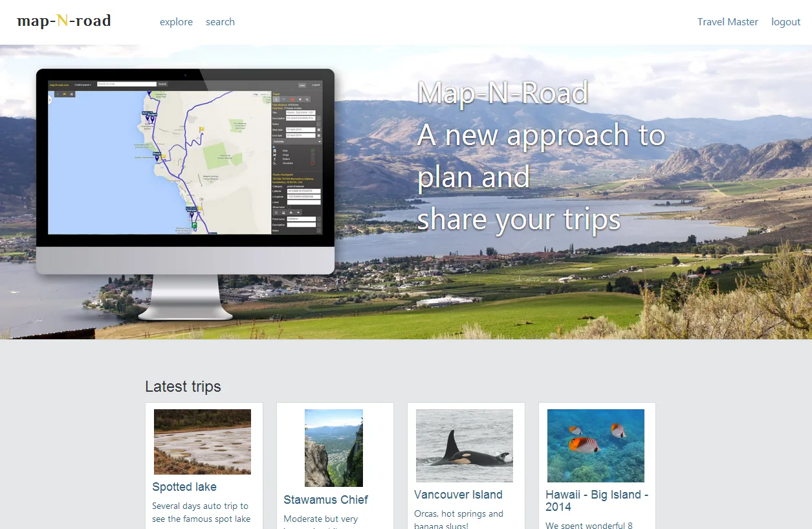Click 'share your trips' hero text
This screenshot has height=529, width=812.
pos(519,219)
